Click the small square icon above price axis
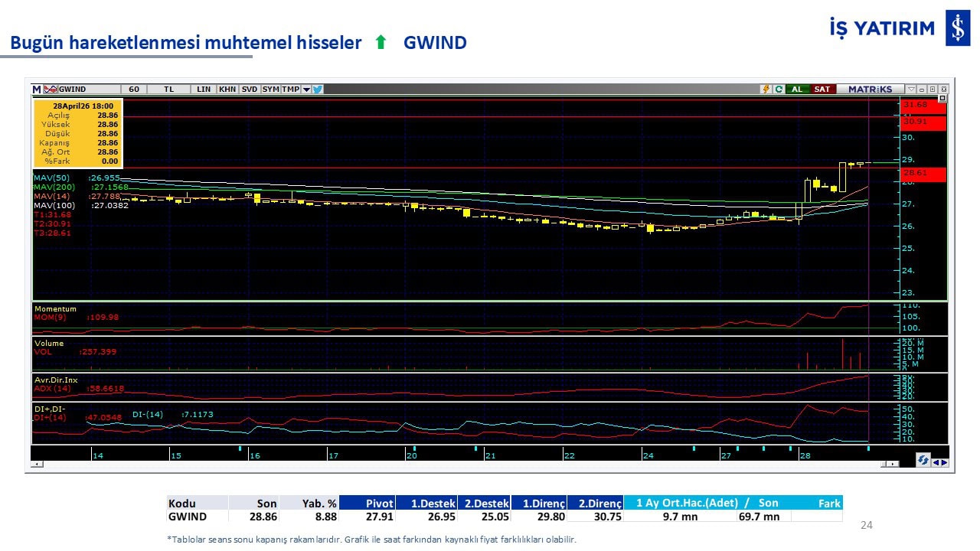980x551 pixels. coord(942,98)
